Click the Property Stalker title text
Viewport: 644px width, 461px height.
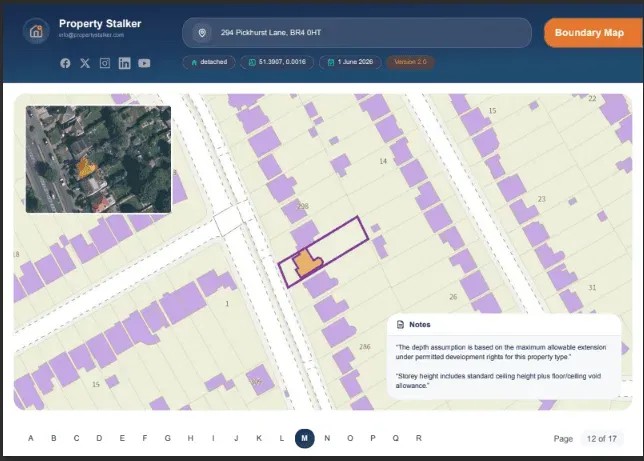pos(100,23)
